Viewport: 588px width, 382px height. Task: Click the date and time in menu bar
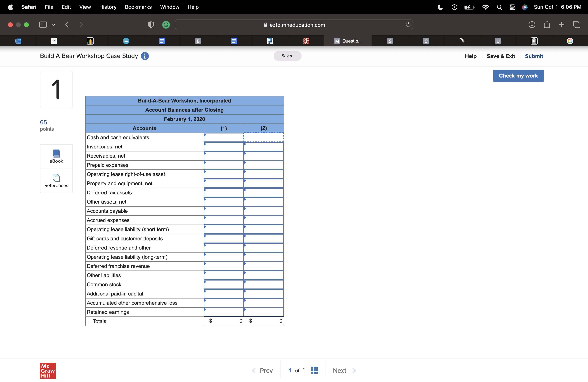coord(557,7)
